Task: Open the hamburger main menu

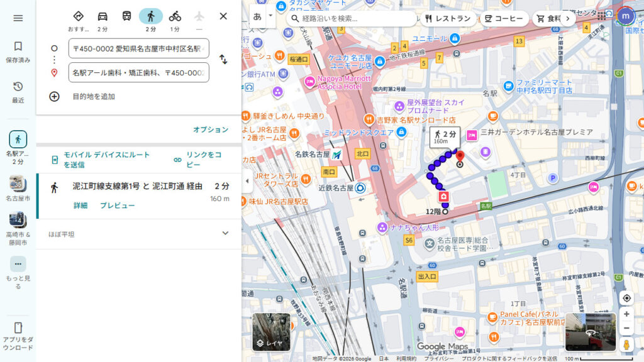Action: coord(18,18)
